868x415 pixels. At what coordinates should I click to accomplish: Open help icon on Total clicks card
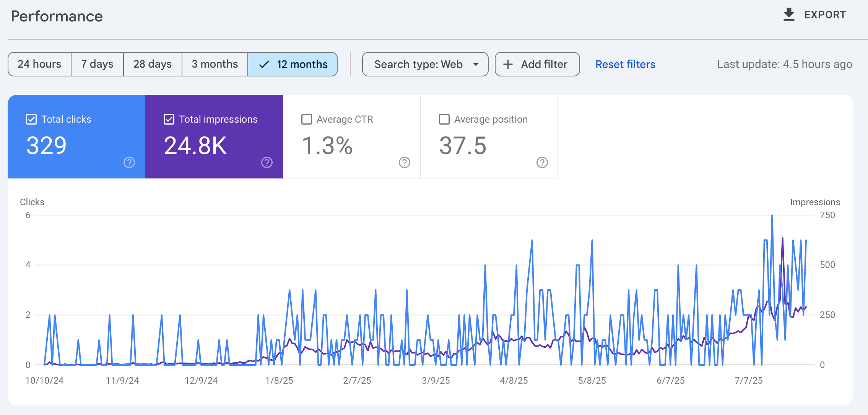[x=129, y=162]
